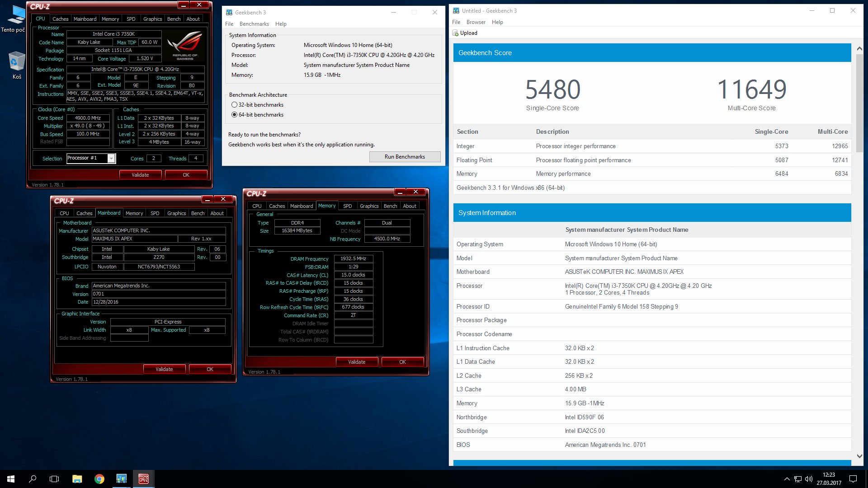
Task: Click the Upload icon in Geekbench results
Action: [x=456, y=33]
